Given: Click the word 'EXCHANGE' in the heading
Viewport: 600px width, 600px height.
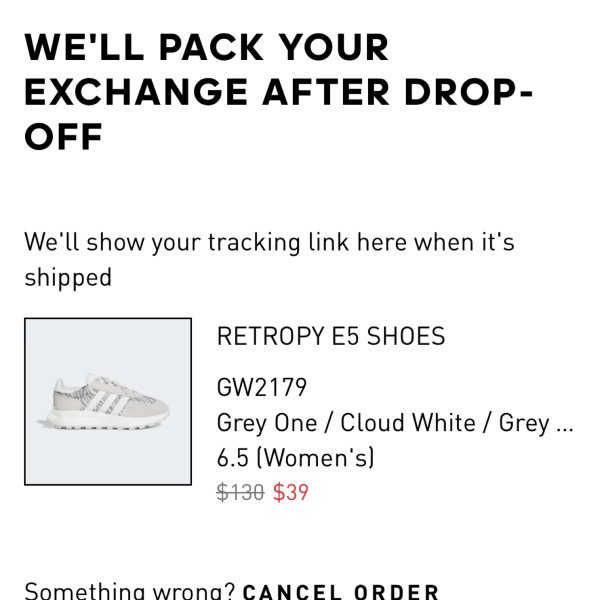Looking at the screenshot, I should pos(136,92).
